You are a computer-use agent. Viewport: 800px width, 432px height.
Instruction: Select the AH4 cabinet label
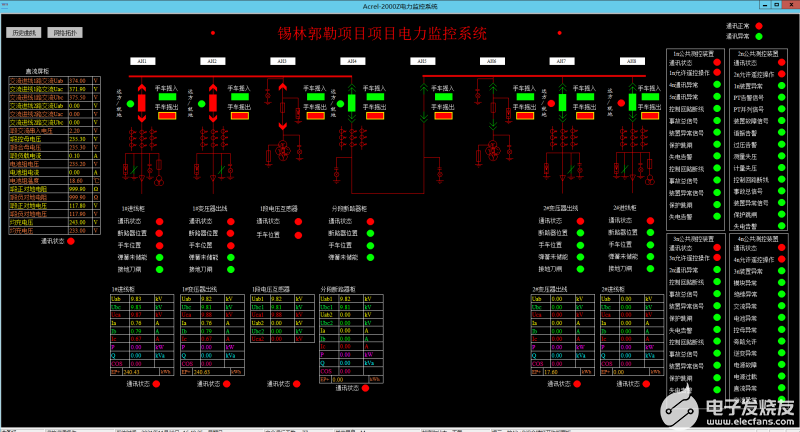353,61
